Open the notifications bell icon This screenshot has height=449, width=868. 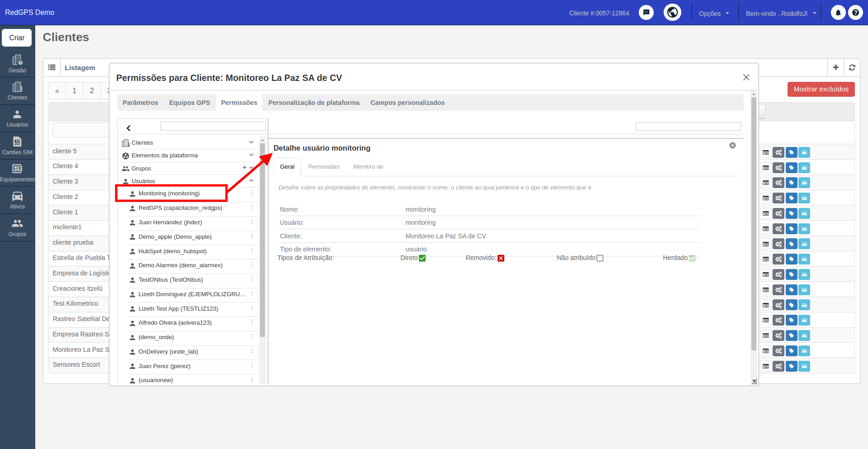pyautogui.click(x=838, y=13)
